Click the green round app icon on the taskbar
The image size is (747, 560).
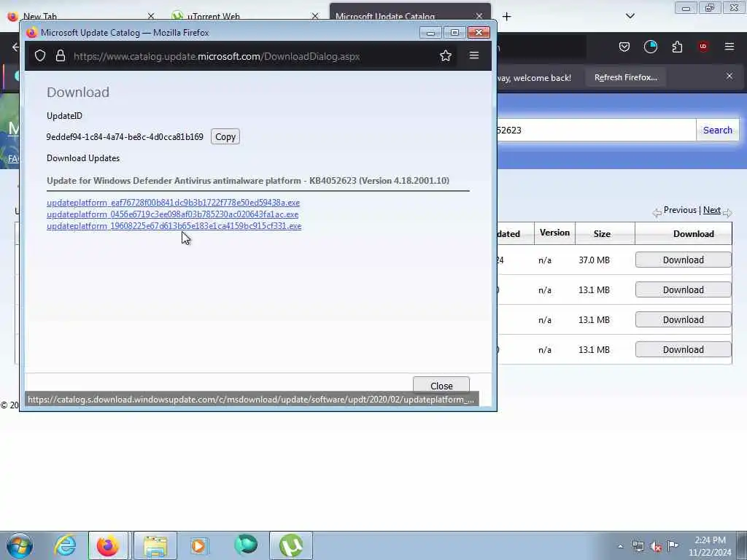pos(246,545)
